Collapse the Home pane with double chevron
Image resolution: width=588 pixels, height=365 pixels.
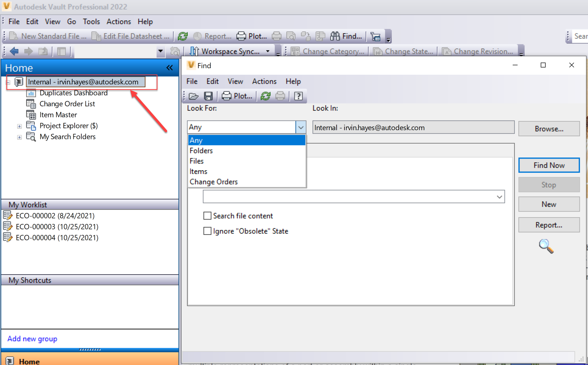coord(170,68)
